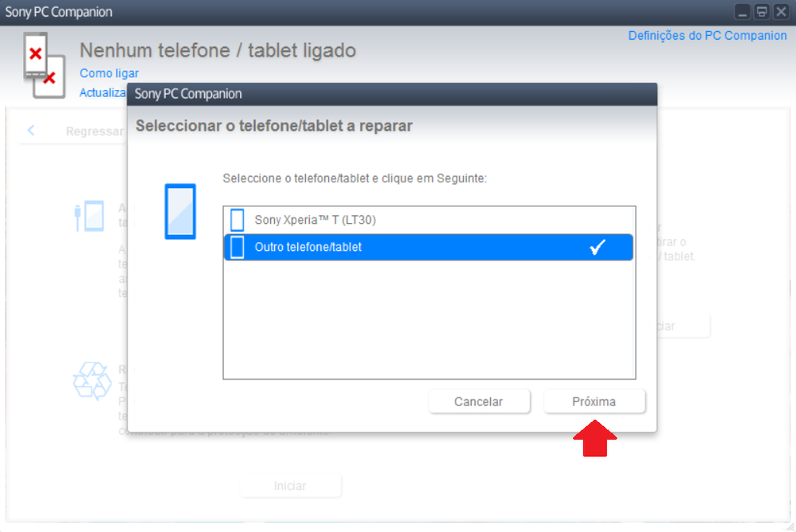The height and width of the screenshot is (532, 796).
Task: Click the Cancelar button
Action: pos(479,401)
